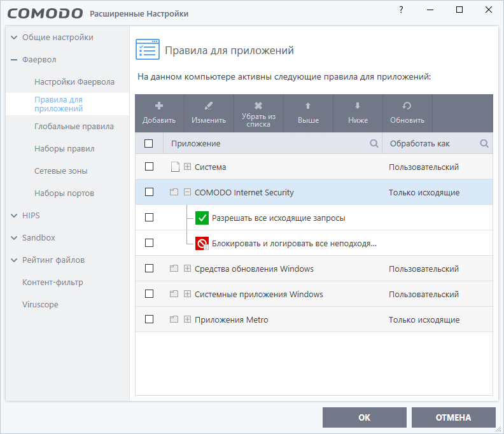
Task: Click search icon in Приложение column header
Action: tap(374, 144)
